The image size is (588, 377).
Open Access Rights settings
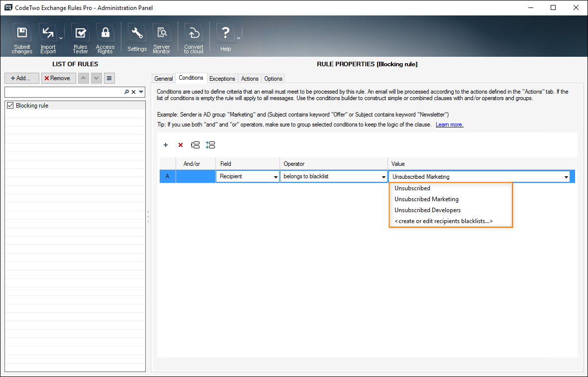pyautogui.click(x=105, y=38)
